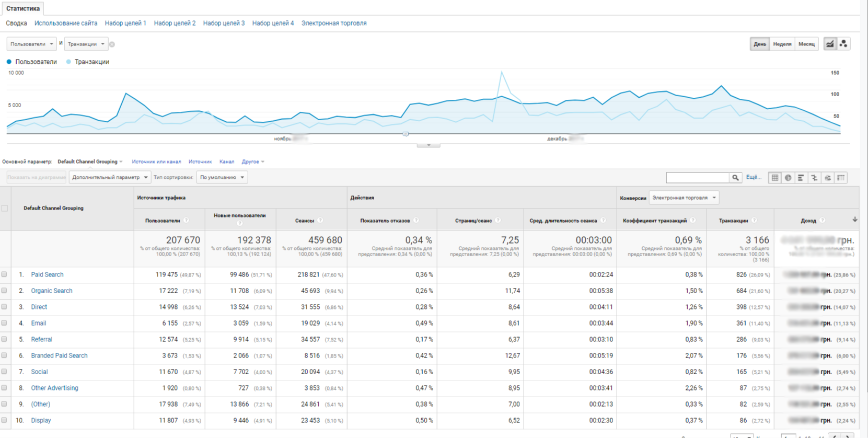868x438 pixels.
Task: Select the pivot table view icon
Action: tap(841, 178)
